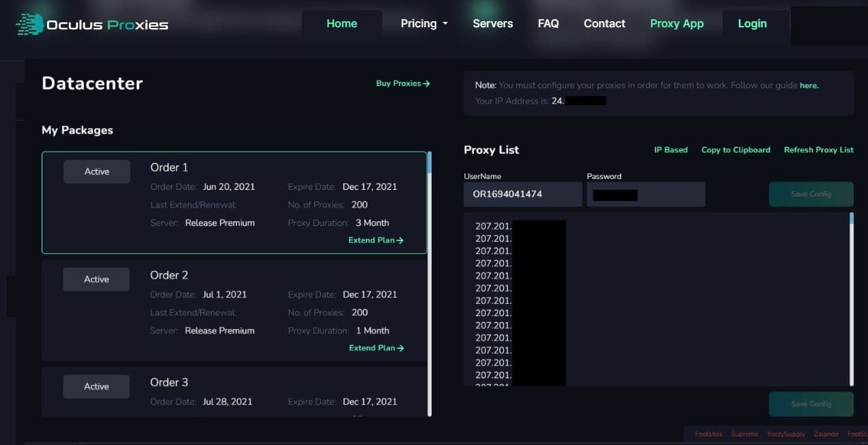Extend plan for Order 2

coord(376,348)
